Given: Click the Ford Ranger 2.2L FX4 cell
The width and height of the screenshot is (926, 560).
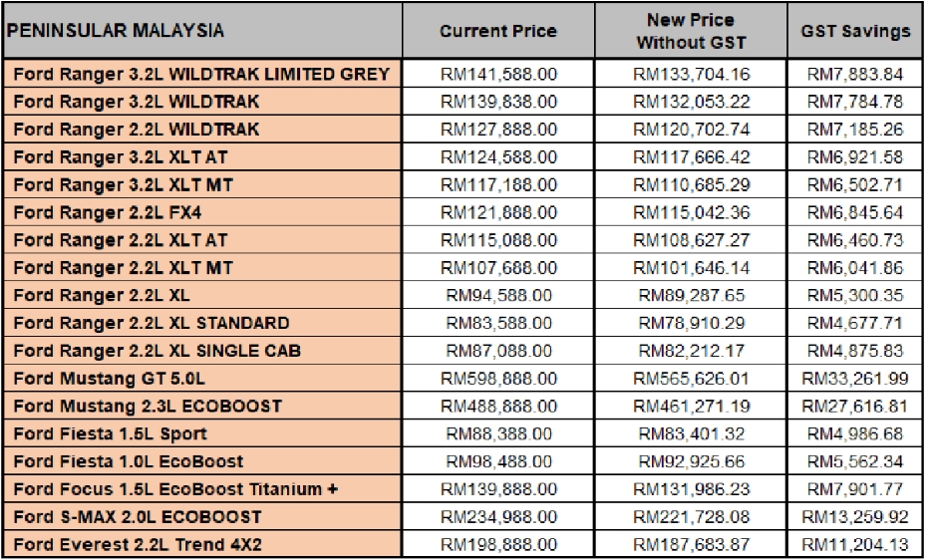Looking at the screenshot, I should coord(202,212).
